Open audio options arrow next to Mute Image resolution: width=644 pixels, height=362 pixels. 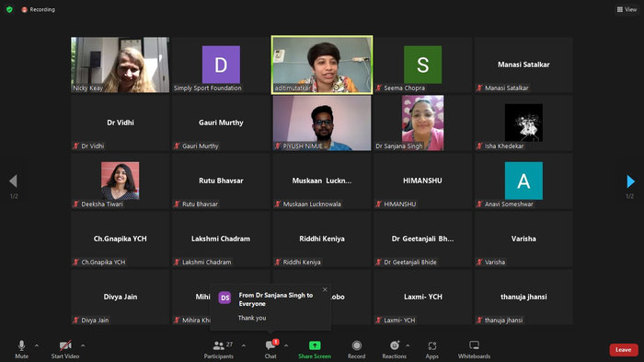click(37, 345)
